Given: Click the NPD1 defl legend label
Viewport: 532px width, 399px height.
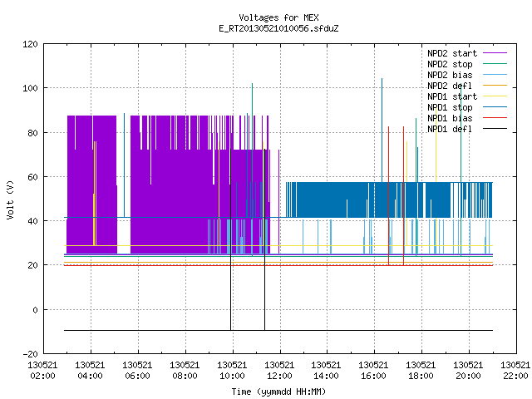Looking at the screenshot, I should 450,130.
